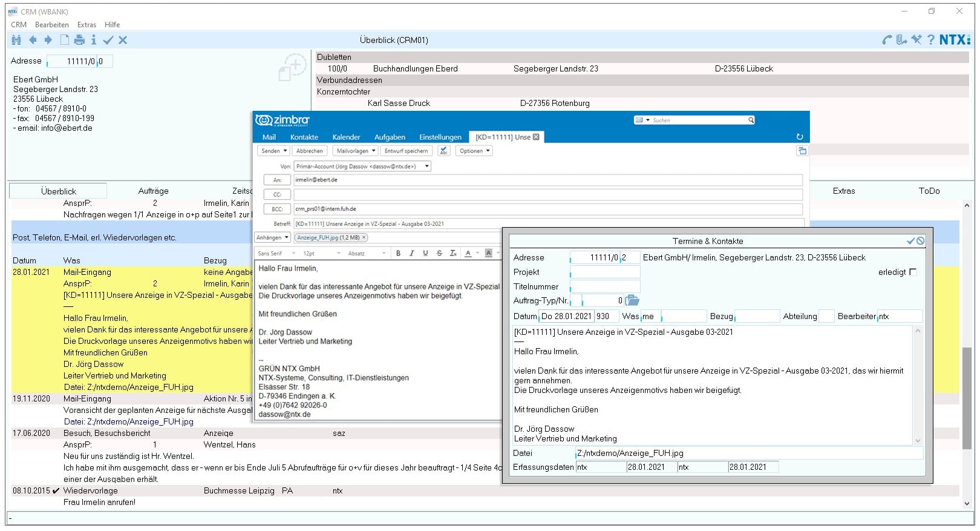
Task: Toggle the erledigt checkbox
Action: pos(913,272)
